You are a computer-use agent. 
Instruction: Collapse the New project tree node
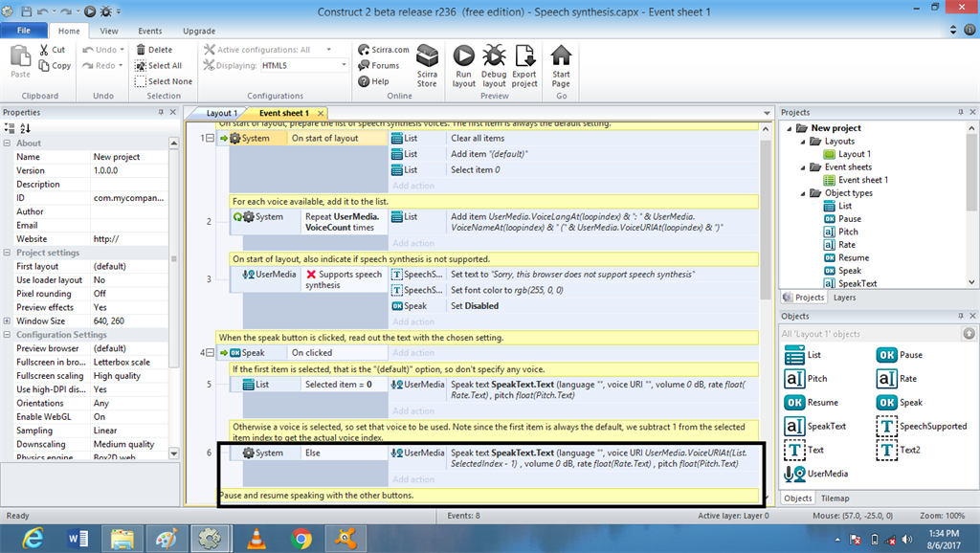coord(790,128)
